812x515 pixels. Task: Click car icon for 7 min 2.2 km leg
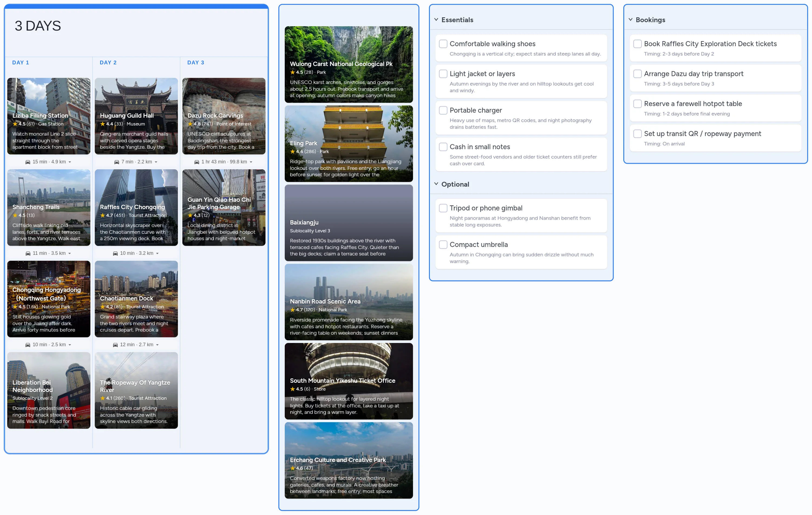117,162
